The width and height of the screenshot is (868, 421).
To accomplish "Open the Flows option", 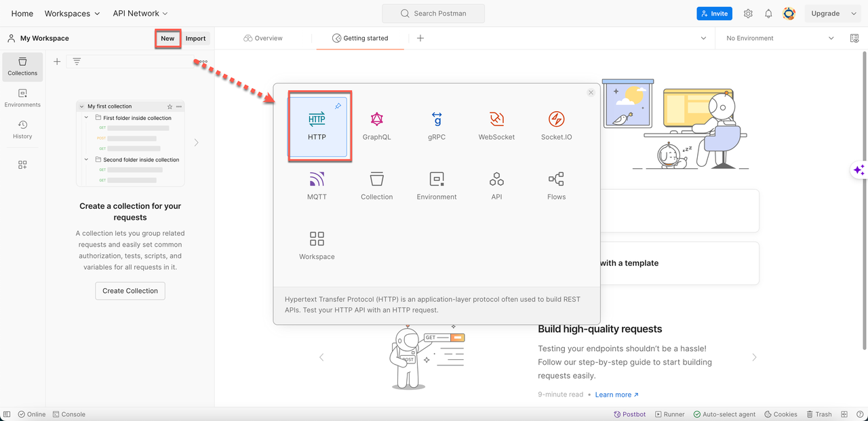I will pos(556,186).
